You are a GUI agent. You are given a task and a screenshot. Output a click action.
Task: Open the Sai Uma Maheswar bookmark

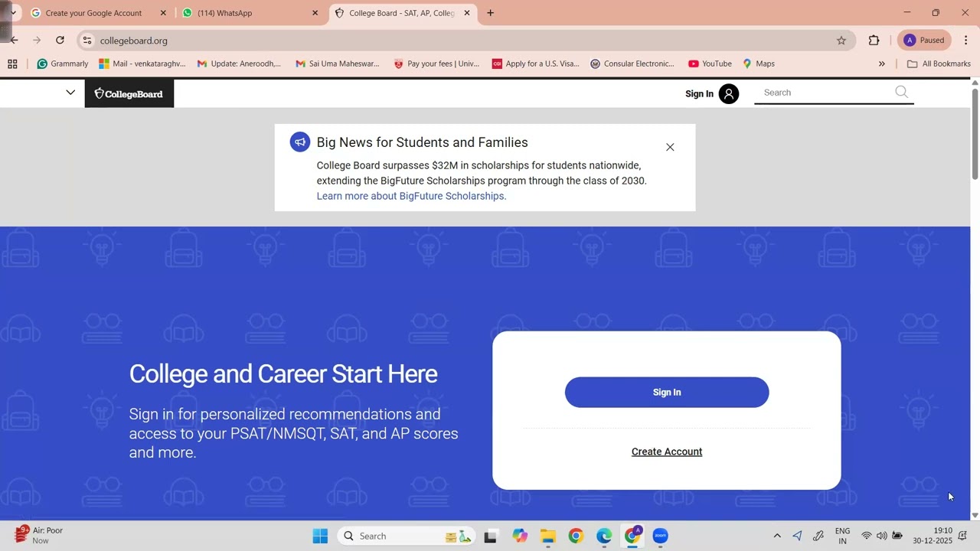click(x=337, y=64)
